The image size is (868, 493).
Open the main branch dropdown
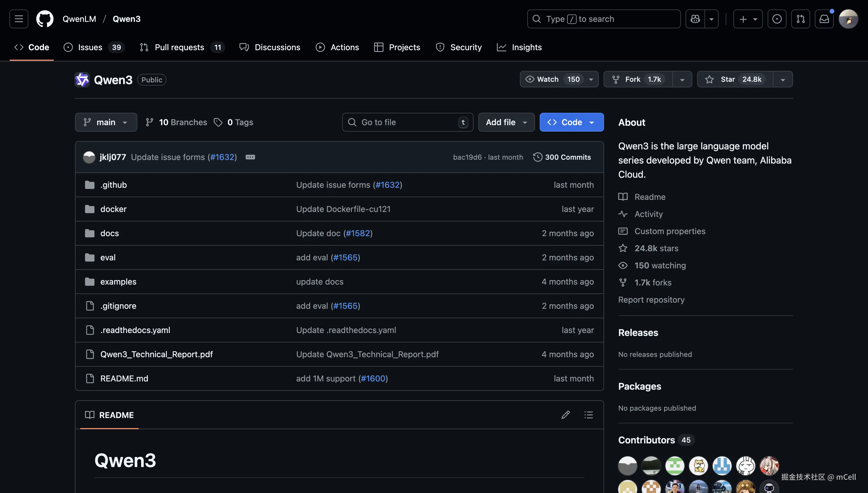[106, 122]
